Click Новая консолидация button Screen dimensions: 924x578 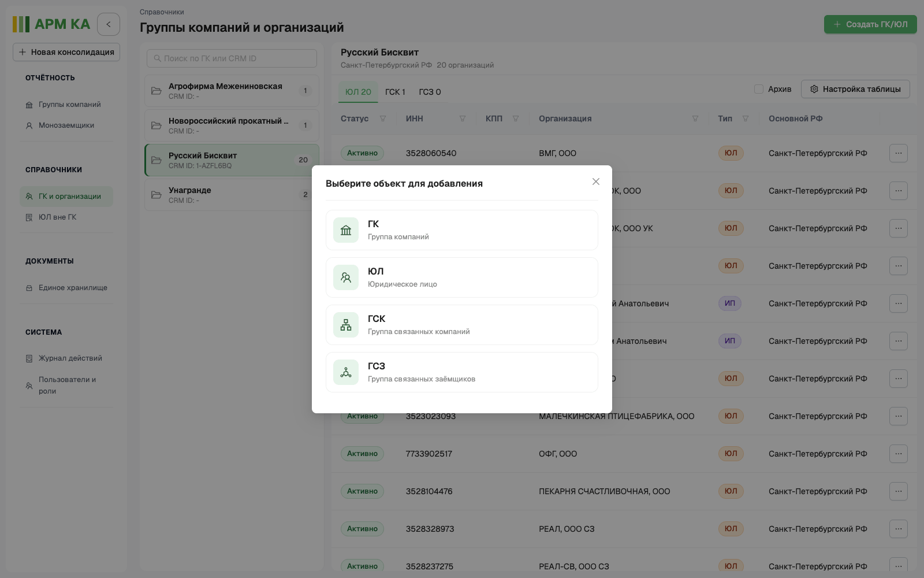(66, 52)
